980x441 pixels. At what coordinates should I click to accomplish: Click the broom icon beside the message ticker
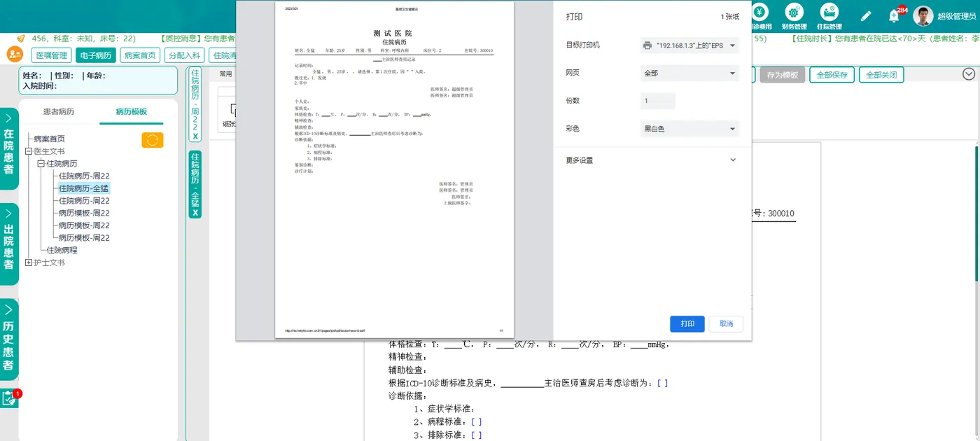click(20, 38)
